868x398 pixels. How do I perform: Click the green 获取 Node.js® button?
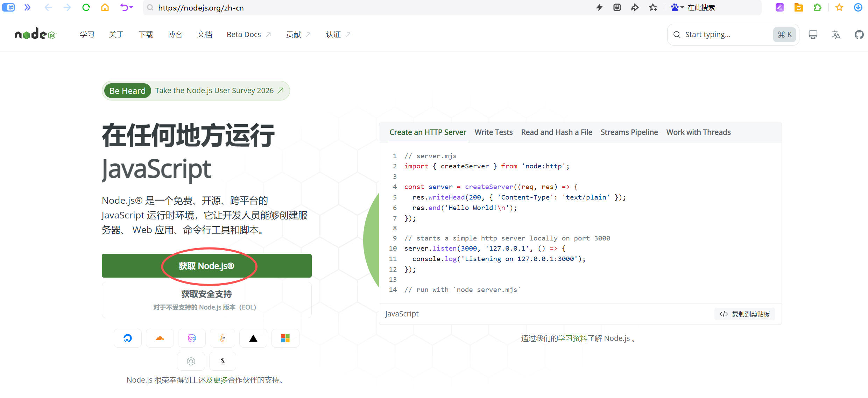click(206, 266)
